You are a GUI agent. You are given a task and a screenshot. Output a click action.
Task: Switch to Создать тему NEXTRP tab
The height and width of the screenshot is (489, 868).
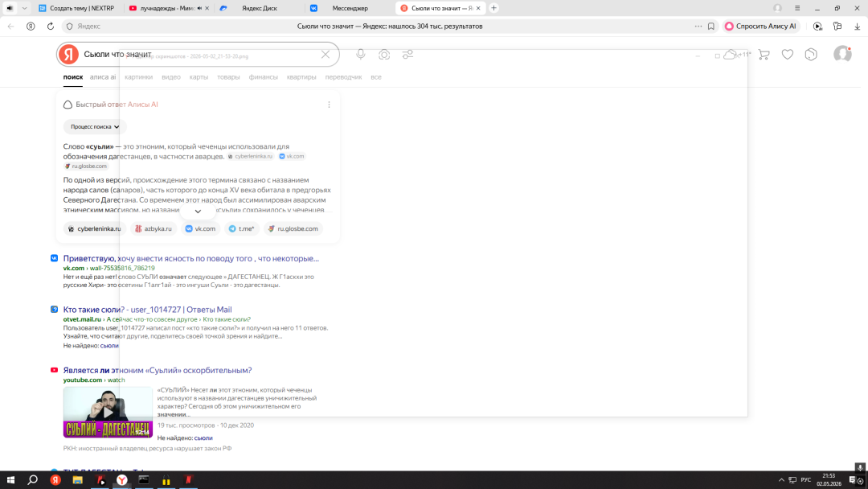click(76, 8)
